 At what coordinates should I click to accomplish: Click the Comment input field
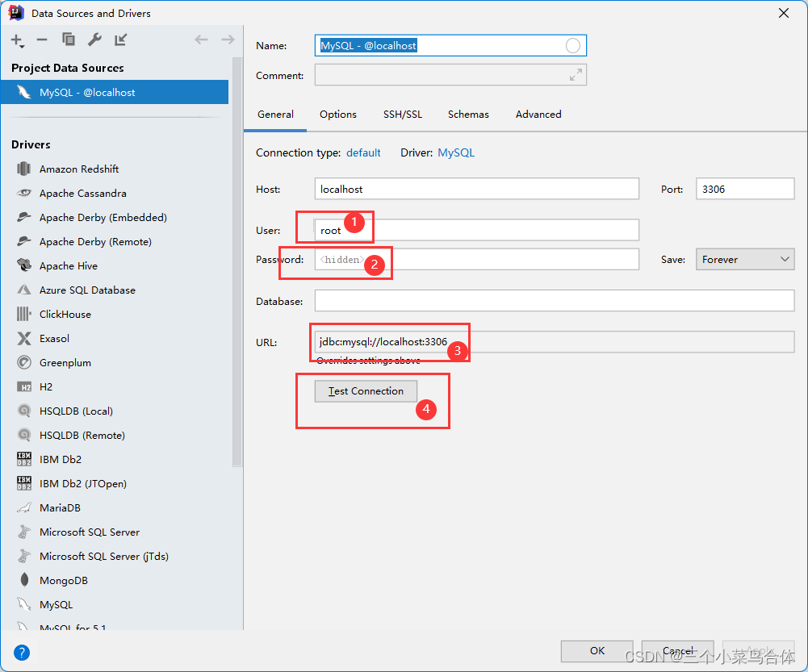point(450,75)
